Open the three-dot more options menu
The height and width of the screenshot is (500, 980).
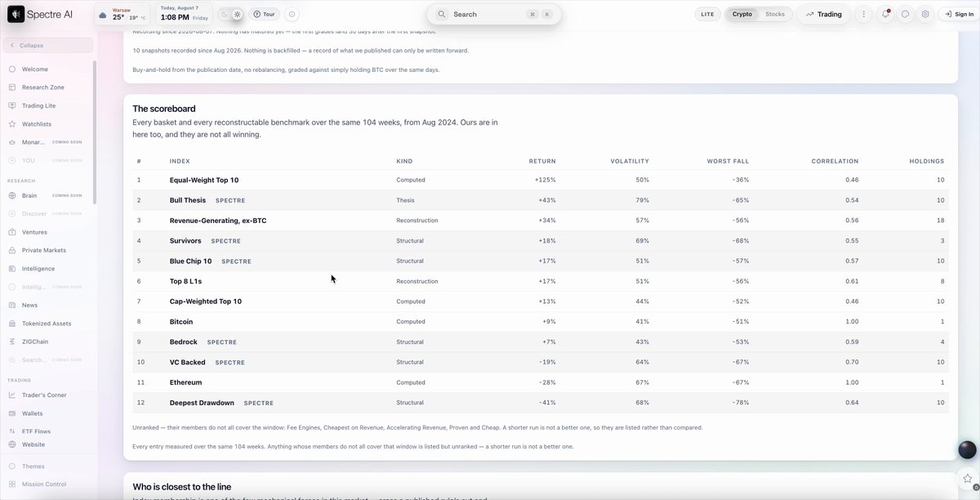coord(864,14)
